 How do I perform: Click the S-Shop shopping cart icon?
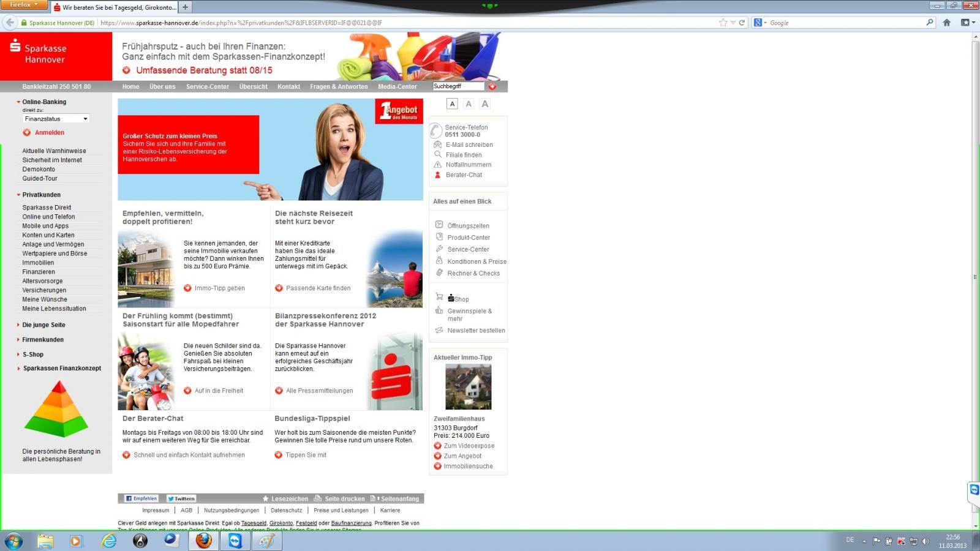[439, 296]
